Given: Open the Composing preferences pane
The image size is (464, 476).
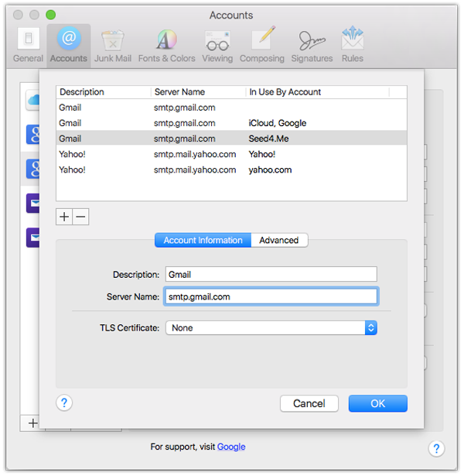Looking at the screenshot, I should (262, 45).
